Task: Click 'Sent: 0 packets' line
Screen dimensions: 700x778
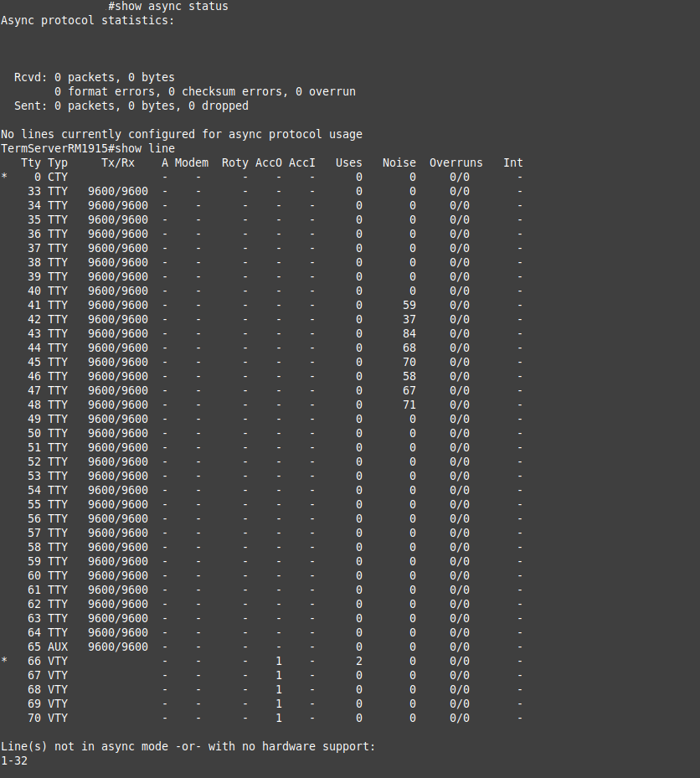Action: [x=131, y=106]
